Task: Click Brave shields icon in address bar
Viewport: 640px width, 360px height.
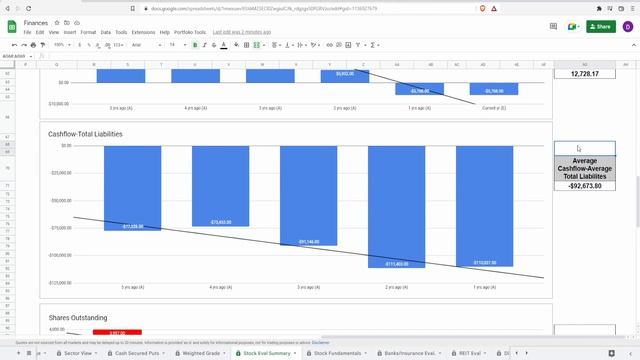Action: (x=482, y=8)
